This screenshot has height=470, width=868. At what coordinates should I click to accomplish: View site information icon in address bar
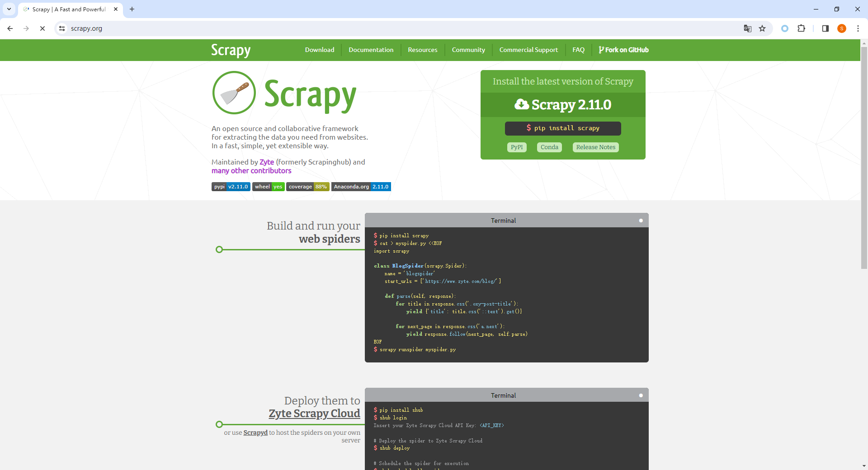[x=62, y=28]
